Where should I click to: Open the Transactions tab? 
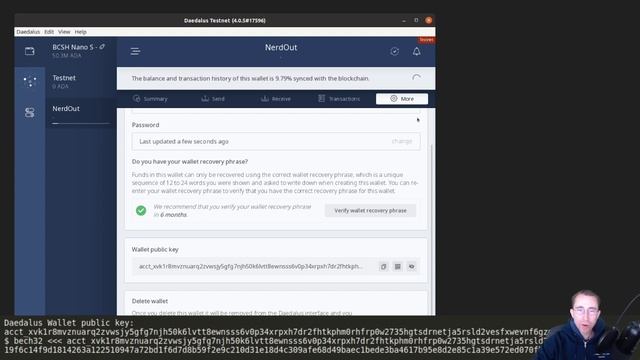(x=339, y=99)
